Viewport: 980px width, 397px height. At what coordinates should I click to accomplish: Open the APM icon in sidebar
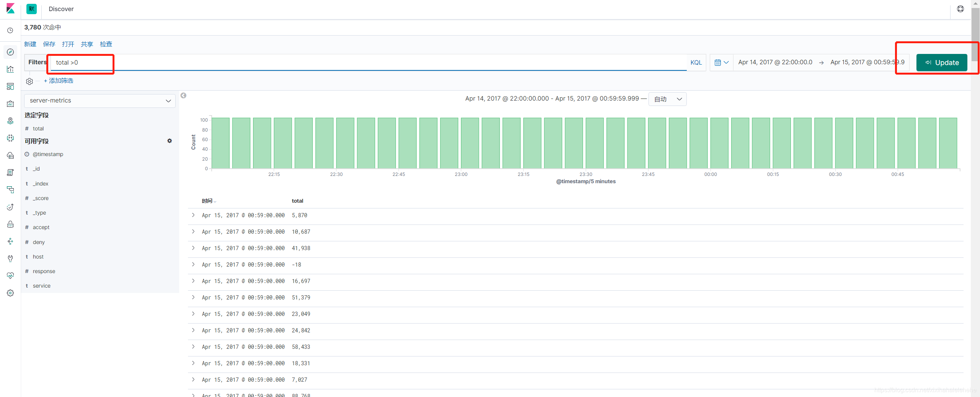click(x=10, y=190)
